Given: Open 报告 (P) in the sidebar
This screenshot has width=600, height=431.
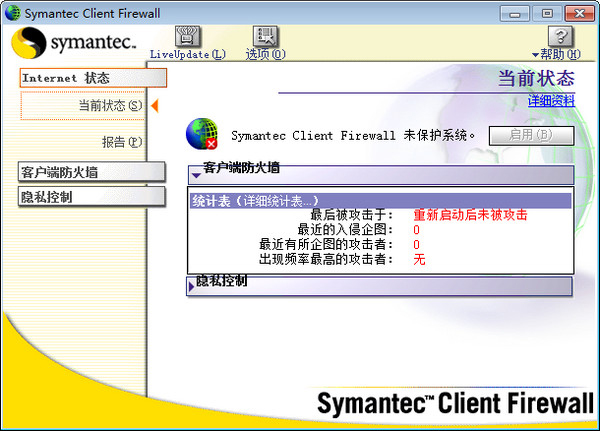Looking at the screenshot, I should click(122, 142).
